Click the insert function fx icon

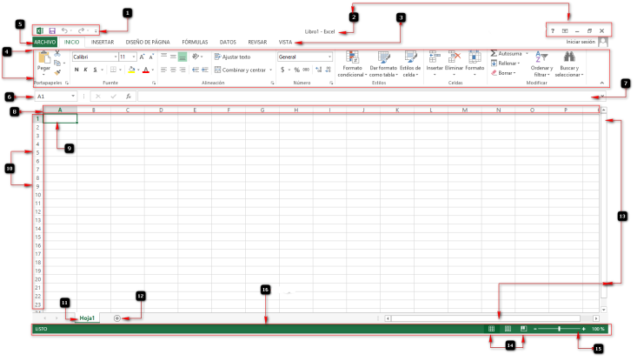[128, 96]
